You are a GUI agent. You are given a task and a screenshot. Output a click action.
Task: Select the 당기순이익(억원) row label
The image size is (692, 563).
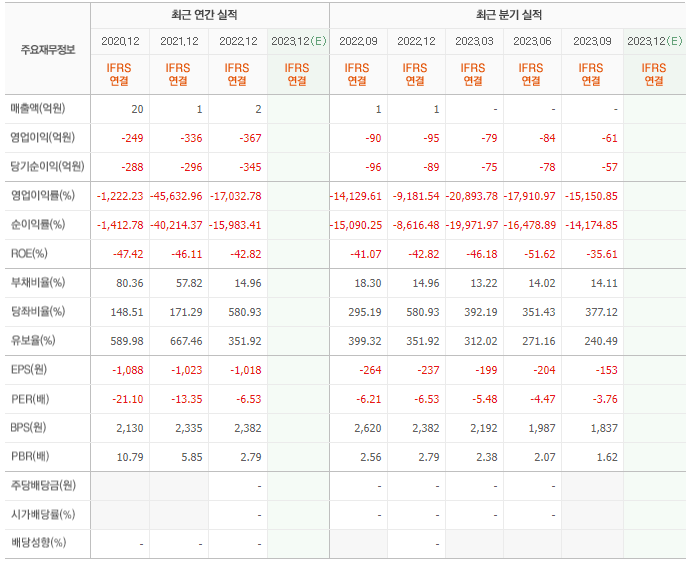(x=47, y=167)
